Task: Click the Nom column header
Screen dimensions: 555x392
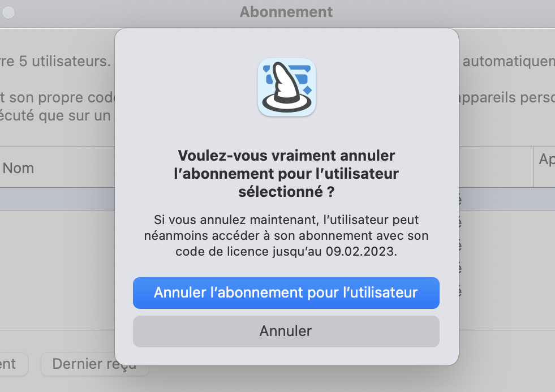Action: pyautogui.click(x=19, y=168)
